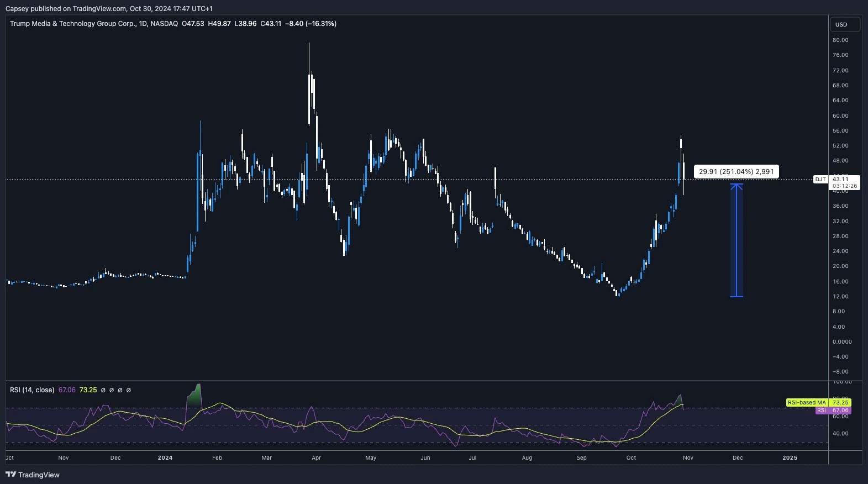Viewport: 868px width, 484px height.
Task: Click the 8.00 price axis label
Action: (839, 312)
